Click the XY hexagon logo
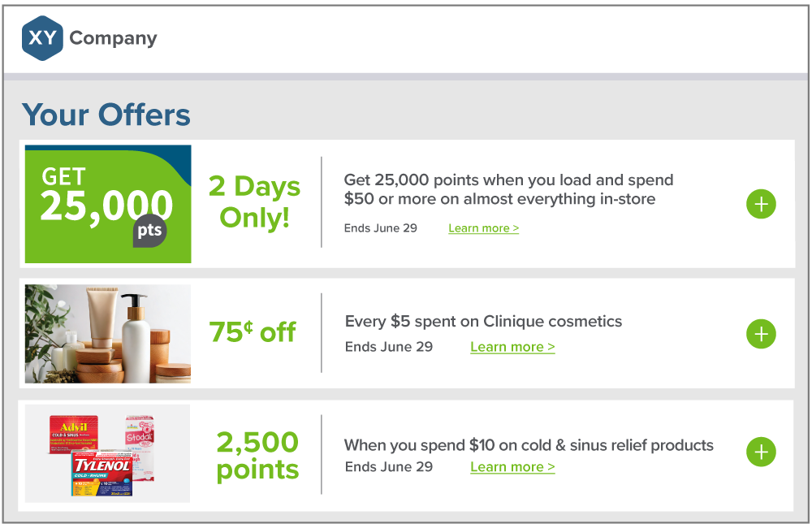 42,38
